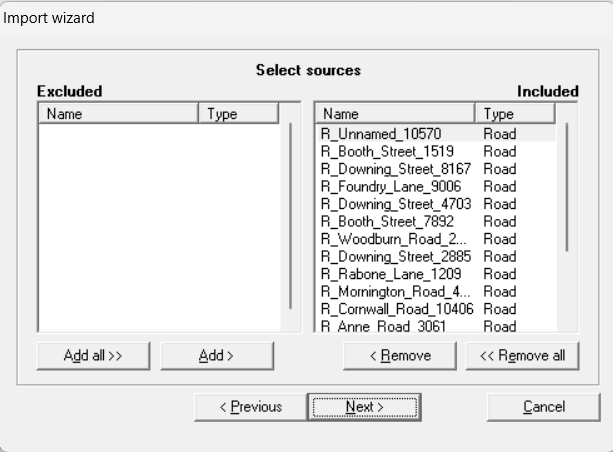
Task: Select R_Cornwall_Road_10406 road
Action: tap(397, 308)
